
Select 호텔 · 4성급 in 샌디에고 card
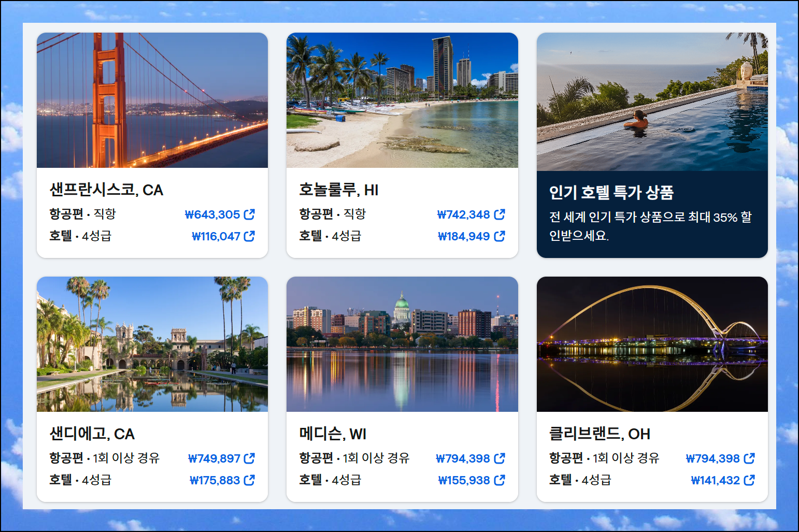point(80,480)
